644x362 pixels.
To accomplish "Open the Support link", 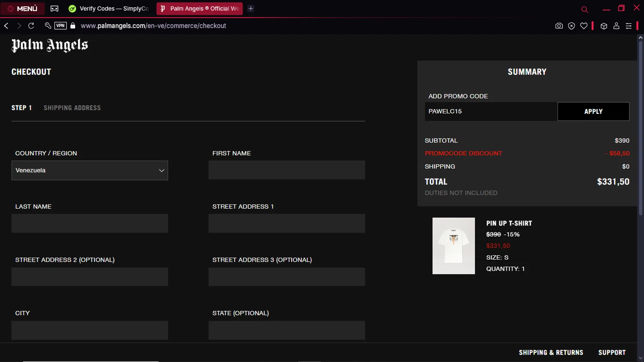I will (x=612, y=353).
